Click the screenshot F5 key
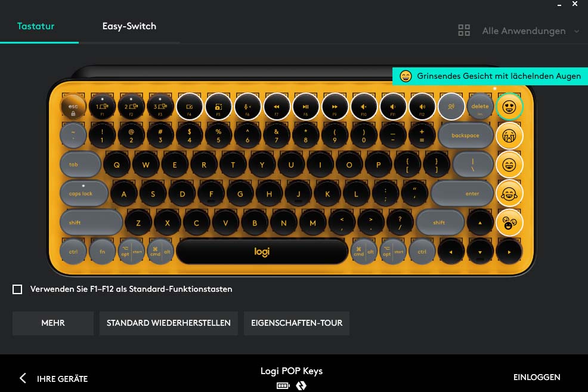 tap(218, 107)
